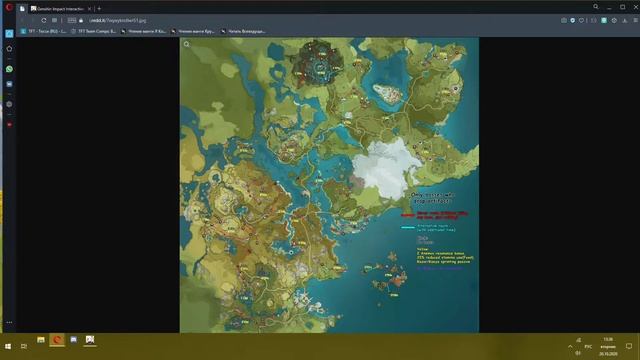The width and height of the screenshot is (640, 360).
Task: Open sidebar top blue panel icon
Action: point(9,33)
